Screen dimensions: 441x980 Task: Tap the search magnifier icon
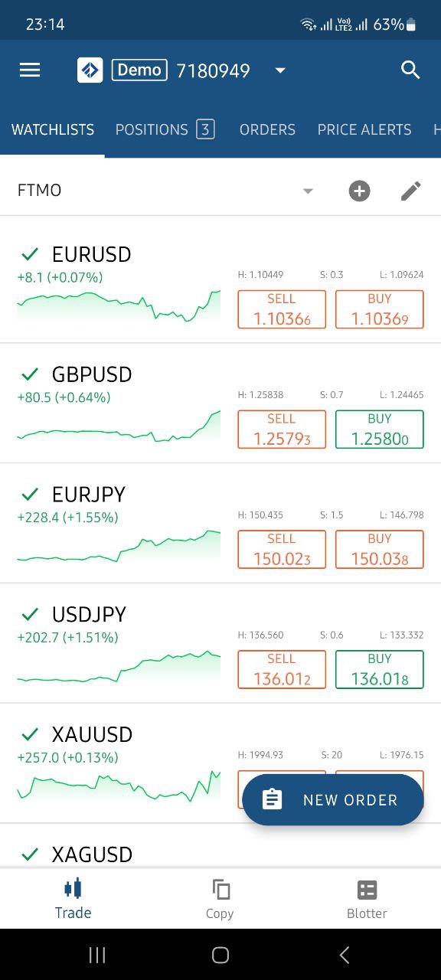pyautogui.click(x=410, y=70)
